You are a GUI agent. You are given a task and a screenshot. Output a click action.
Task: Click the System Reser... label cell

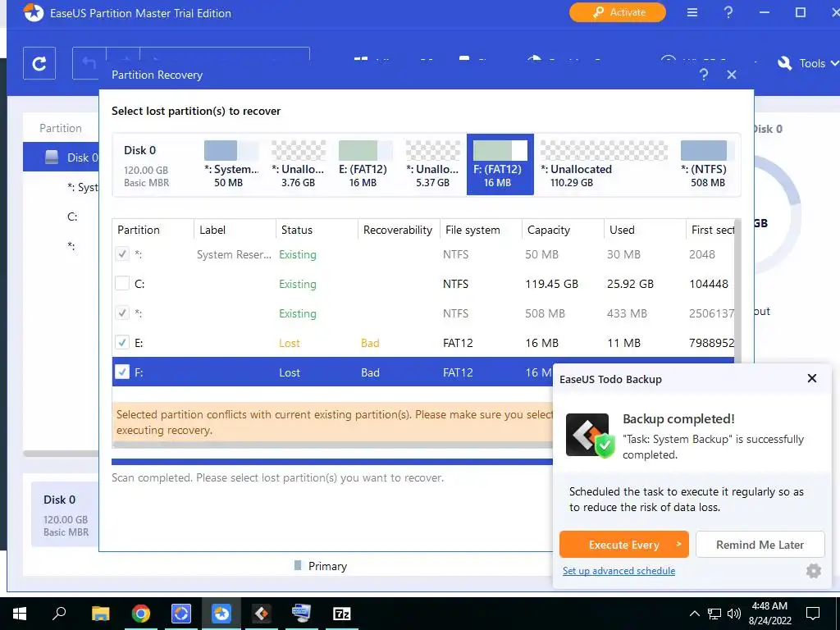pos(234,254)
